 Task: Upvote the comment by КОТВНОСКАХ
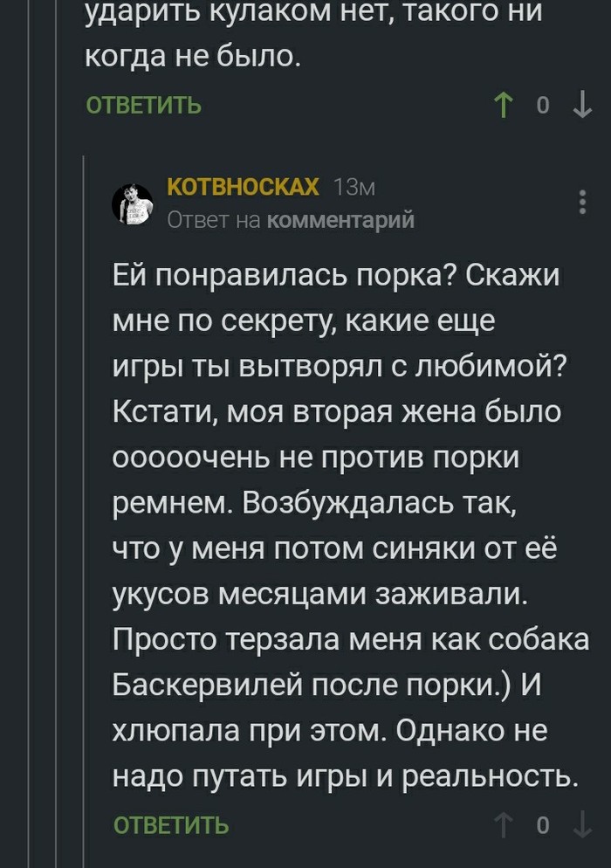tap(504, 824)
